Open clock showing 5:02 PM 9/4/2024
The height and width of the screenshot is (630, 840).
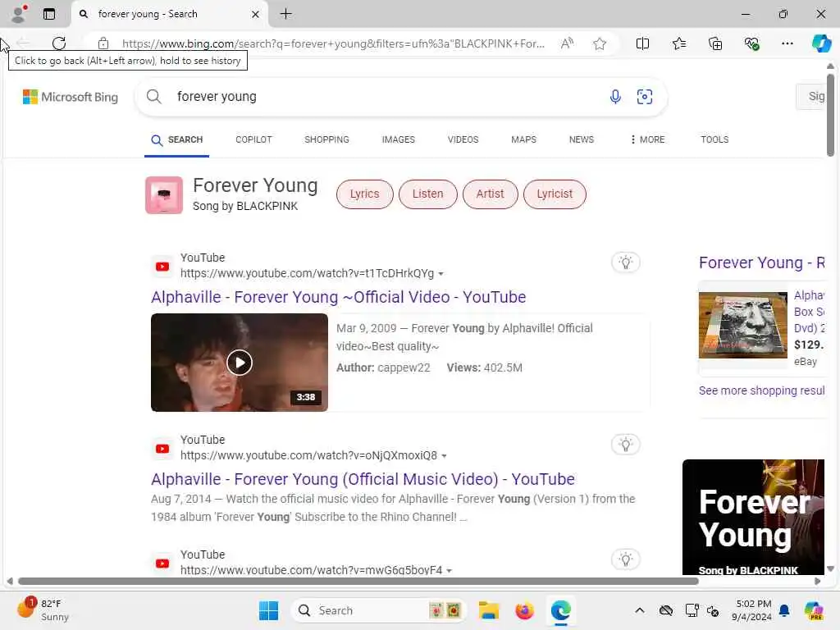click(753, 610)
